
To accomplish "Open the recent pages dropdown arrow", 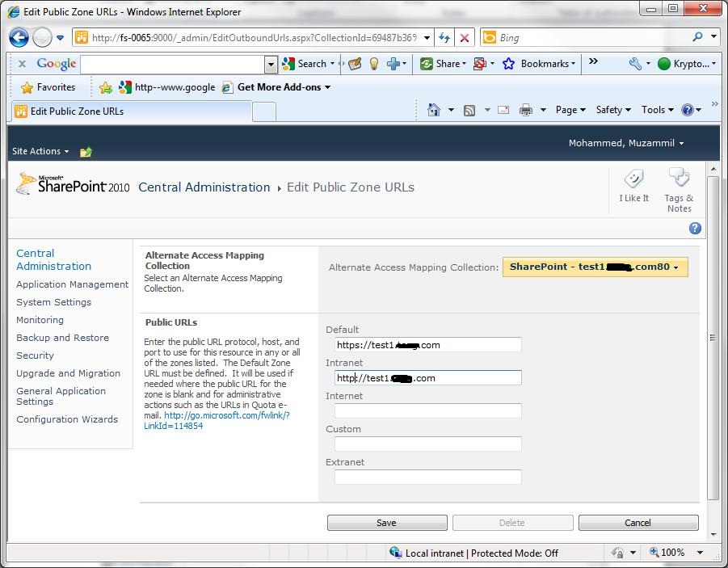I will click(61, 38).
